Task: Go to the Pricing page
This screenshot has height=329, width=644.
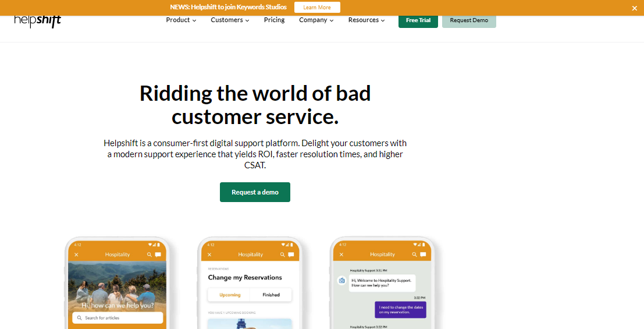Action: point(274,20)
